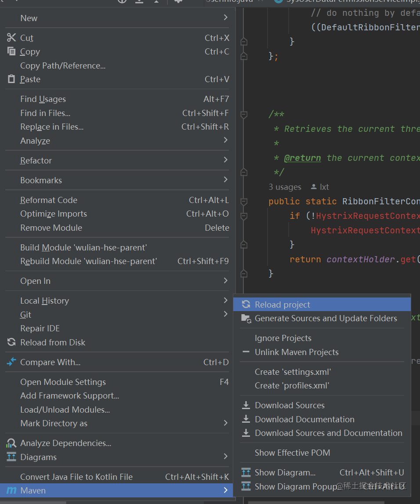Viewport: 420px width, 504px height.
Task: Choose Load/Unload Modules... entry
Action: (117, 410)
